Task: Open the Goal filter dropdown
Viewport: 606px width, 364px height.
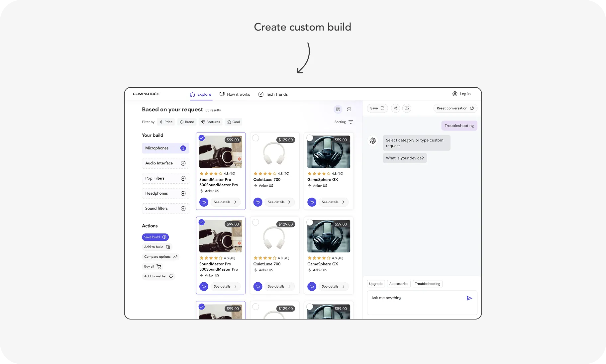Action: (234, 122)
